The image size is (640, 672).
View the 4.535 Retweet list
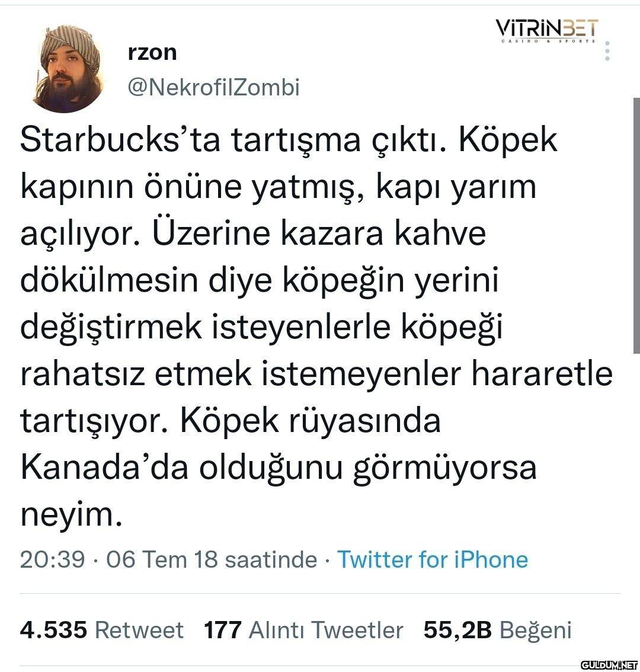click(x=101, y=629)
